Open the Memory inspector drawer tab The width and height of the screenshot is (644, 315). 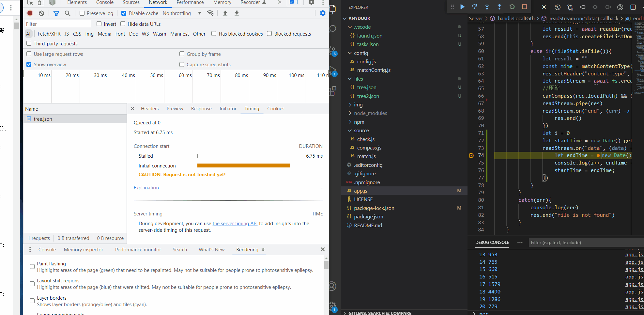coord(84,250)
